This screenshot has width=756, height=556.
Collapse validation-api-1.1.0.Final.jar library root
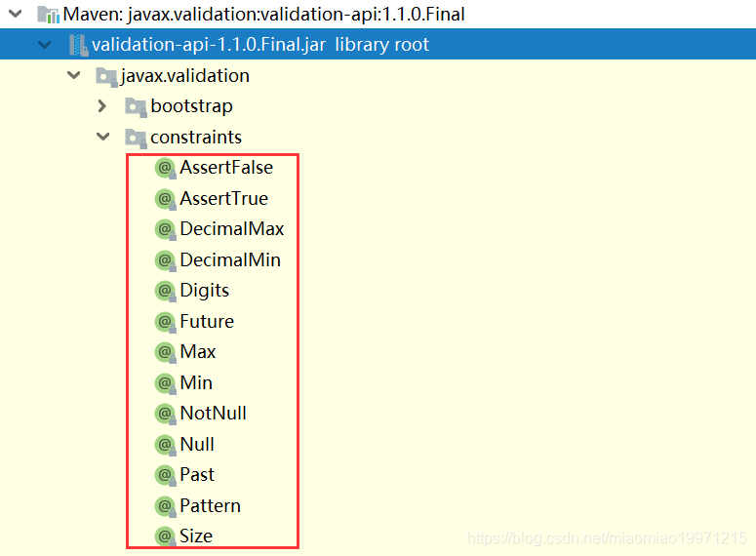(x=44, y=45)
